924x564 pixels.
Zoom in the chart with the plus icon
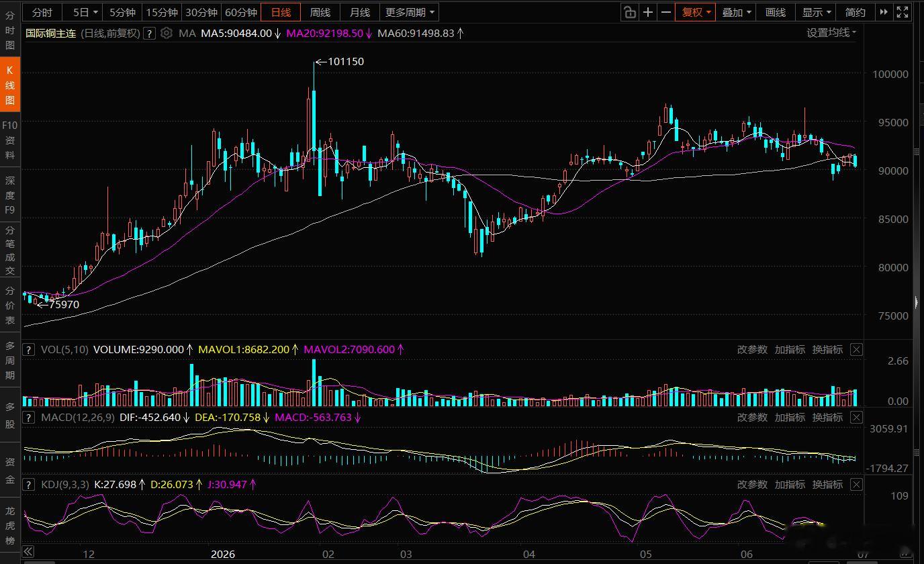[648, 12]
